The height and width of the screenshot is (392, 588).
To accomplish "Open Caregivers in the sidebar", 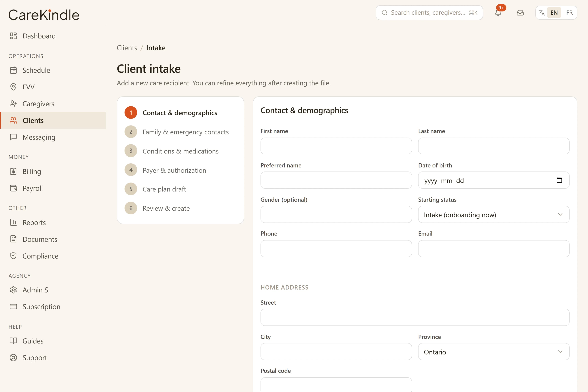I will 53,104.
